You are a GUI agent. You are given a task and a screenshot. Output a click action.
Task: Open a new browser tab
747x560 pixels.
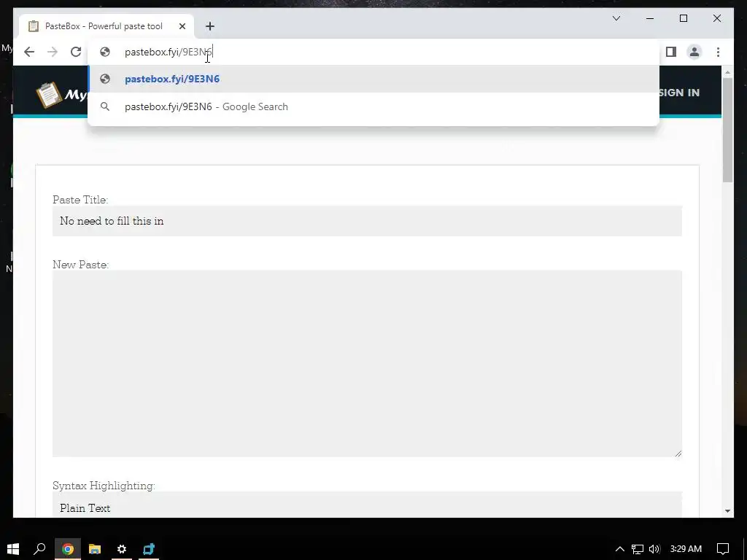tap(210, 26)
